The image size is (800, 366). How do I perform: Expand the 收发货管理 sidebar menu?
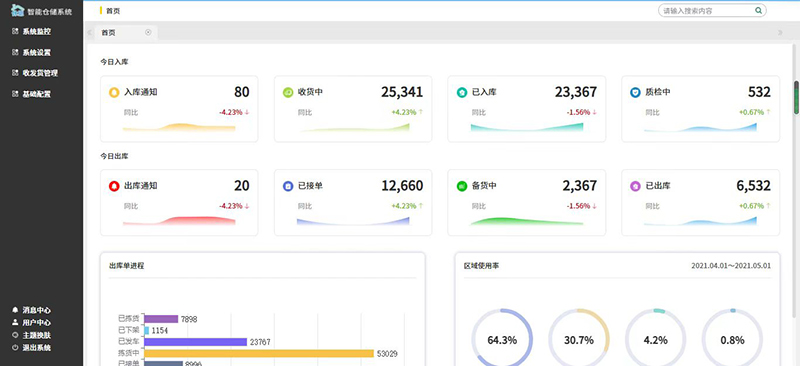click(x=41, y=74)
